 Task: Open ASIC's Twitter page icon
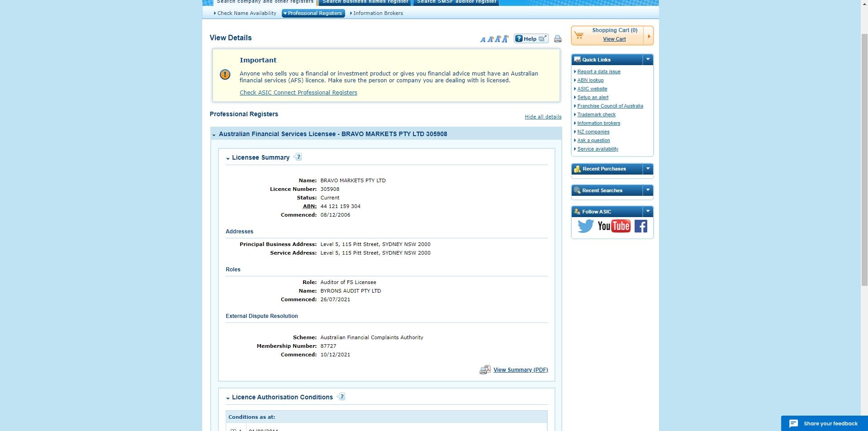[x=585, y=226]
